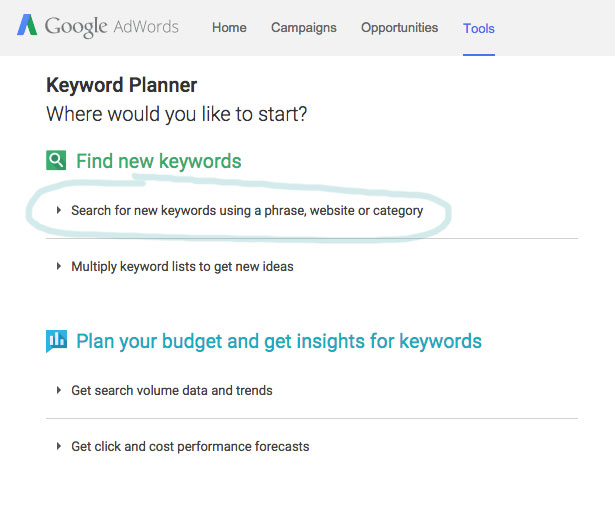Screen dimensions: 615x519
Task: Expand the Get search volume data arrow
Action: coord(58,390)
